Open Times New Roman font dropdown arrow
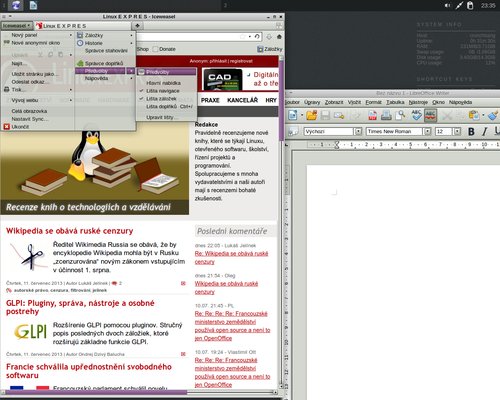 (x=428, y=132)
